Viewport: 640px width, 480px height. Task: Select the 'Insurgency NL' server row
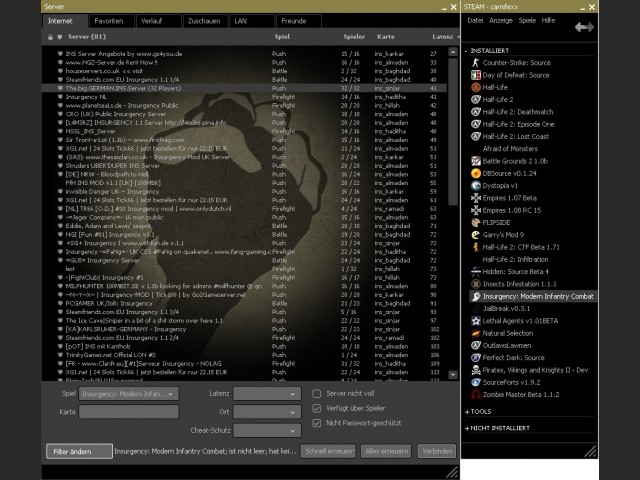point(244,97)
